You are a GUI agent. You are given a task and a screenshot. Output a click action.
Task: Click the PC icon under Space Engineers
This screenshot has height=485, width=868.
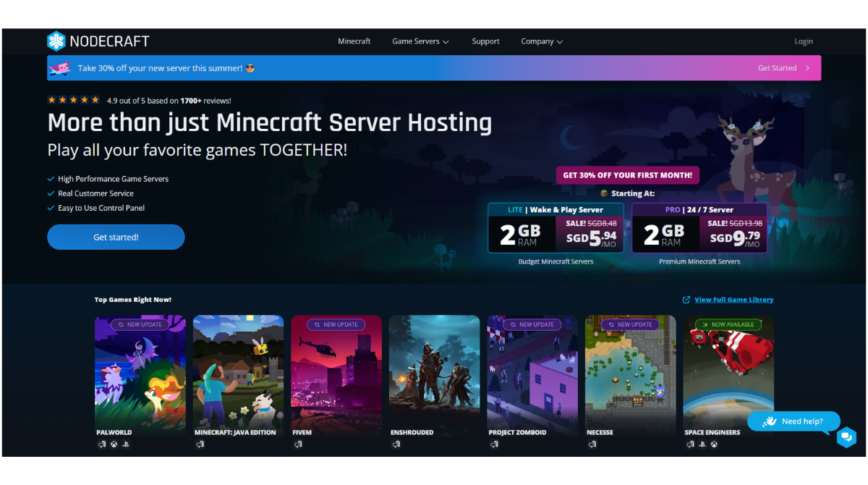[x=690, y=444]
